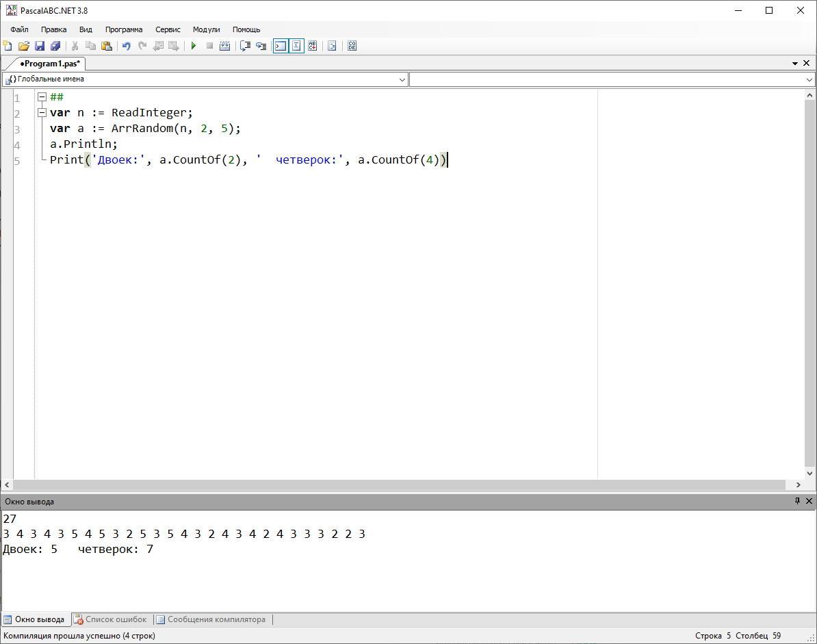Pin the Окно вывода panel
This screenshot has height=644, width=817.
coord(796,501)
